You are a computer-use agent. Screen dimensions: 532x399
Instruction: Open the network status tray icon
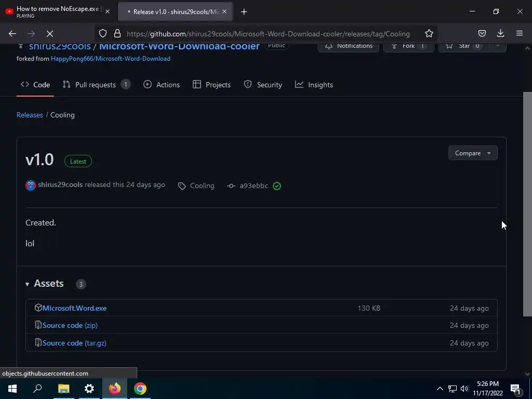click(453, 389)
